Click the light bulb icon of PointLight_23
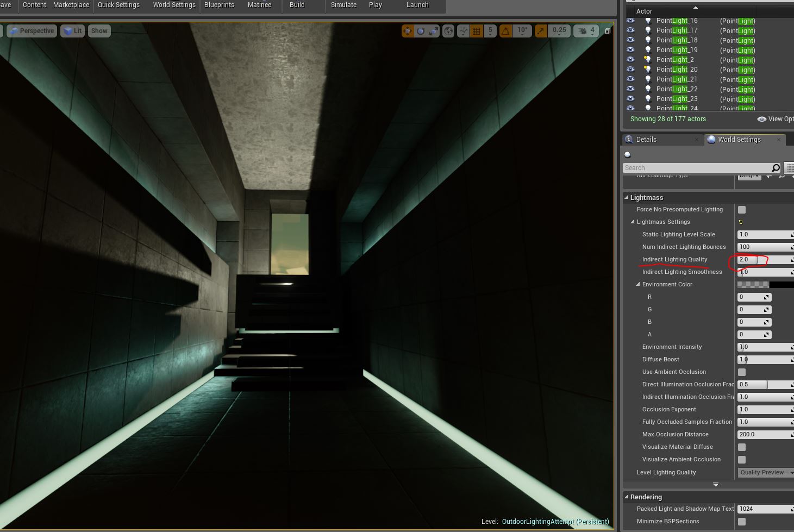794x532 pixels. [x=648, y=99]
